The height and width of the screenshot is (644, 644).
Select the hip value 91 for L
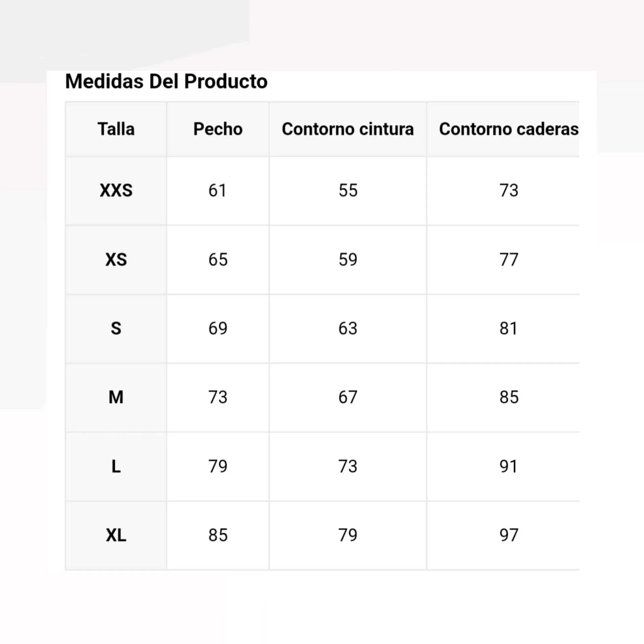pyautogui.click(x=508, y=466)
